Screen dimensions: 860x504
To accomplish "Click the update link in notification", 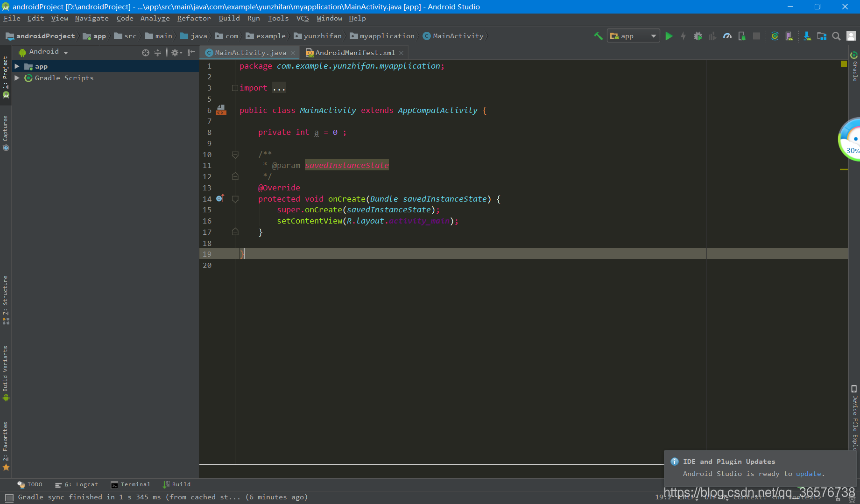I will coord(808,474).
